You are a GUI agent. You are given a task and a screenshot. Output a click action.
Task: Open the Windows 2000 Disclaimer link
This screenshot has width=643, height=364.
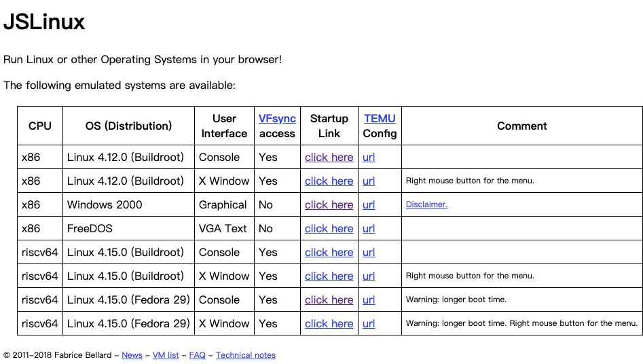click(x=426, y=204)
